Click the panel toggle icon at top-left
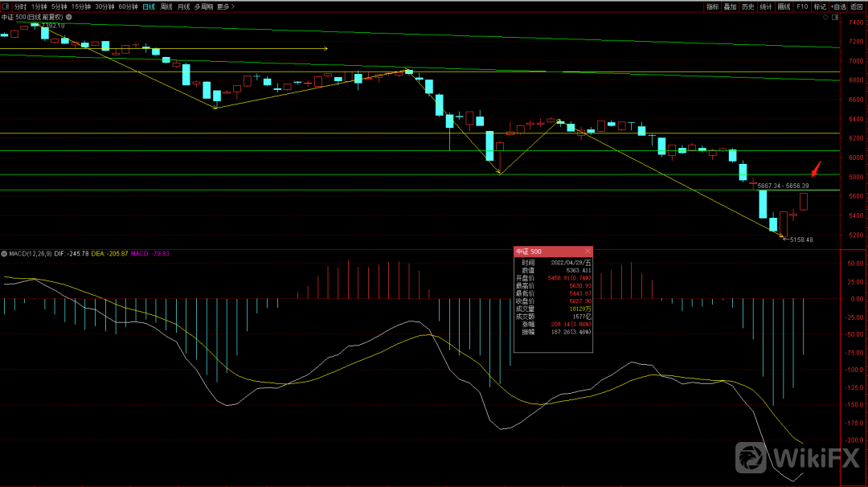 click(x=6, y=6)
